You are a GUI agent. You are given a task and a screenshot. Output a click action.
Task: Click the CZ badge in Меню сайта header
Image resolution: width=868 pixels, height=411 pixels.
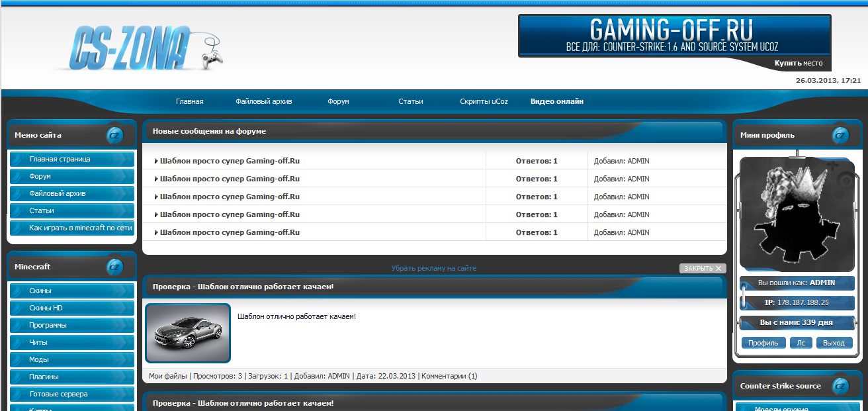(x=114, y=135)
